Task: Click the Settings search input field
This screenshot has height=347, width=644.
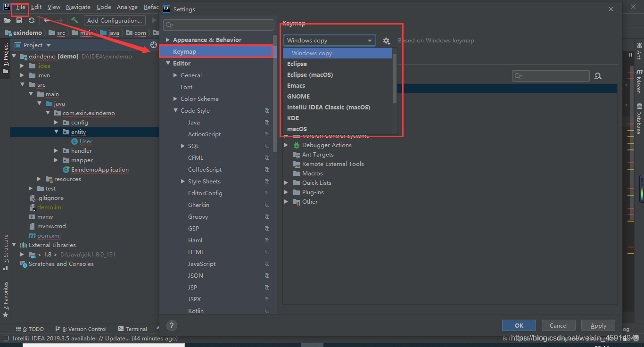Action: (x=218, y=25)
